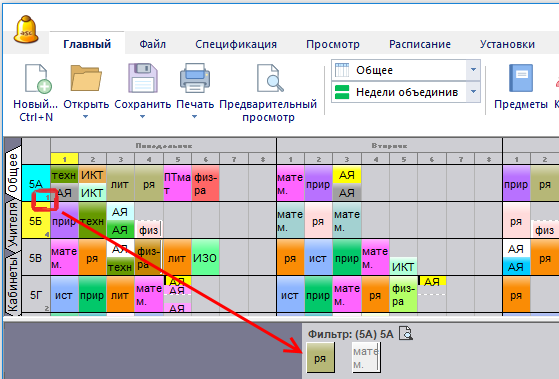The width and height of the screenshot is (559, 379).
Task: Save using the floppy disk icon
Action: pyautogui.click(x=143, y=78)
